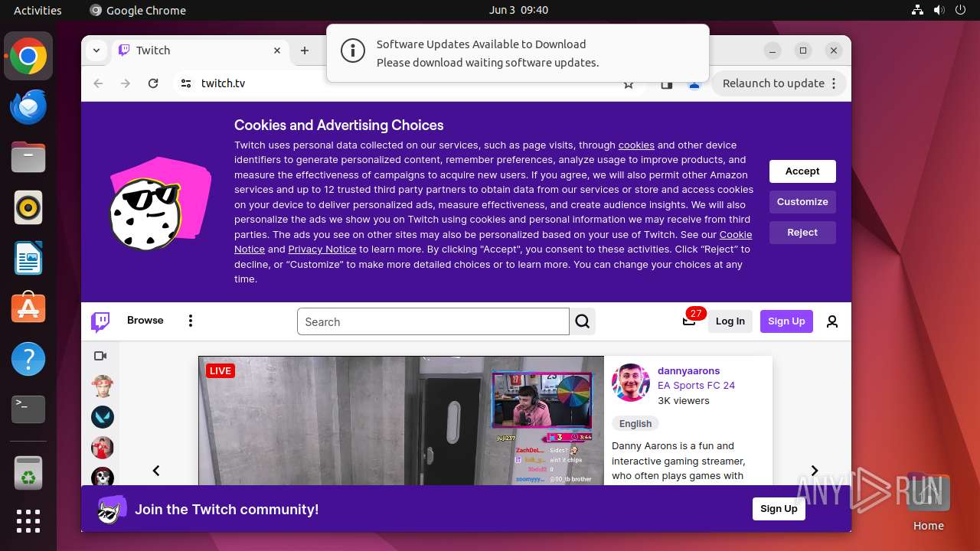Click Log In button
Image resolution: width=980 pixels, height=551 pixels.
tap(730, 321)
